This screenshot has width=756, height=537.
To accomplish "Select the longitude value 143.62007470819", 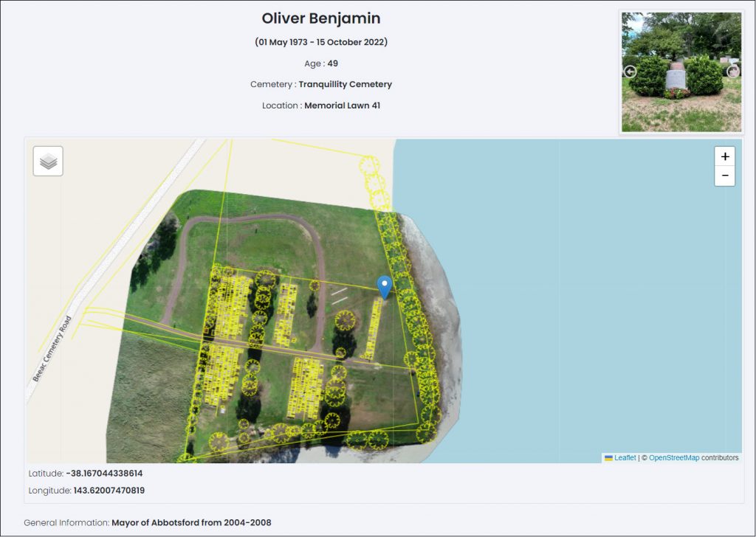I will (x=109, y=491).
